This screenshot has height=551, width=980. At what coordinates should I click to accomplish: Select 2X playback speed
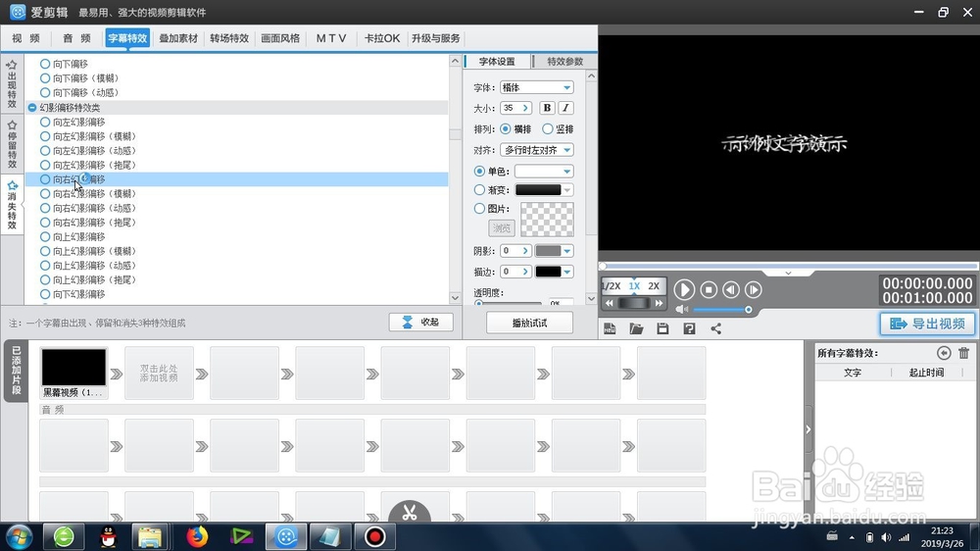pyautogui.click(x=654, y=286)
